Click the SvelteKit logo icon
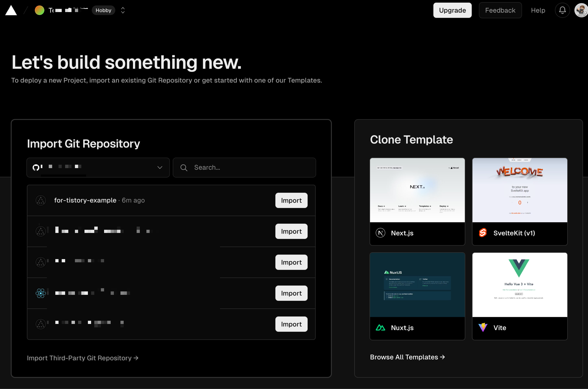This screenshot has height=389, width=588. point(483,233)
